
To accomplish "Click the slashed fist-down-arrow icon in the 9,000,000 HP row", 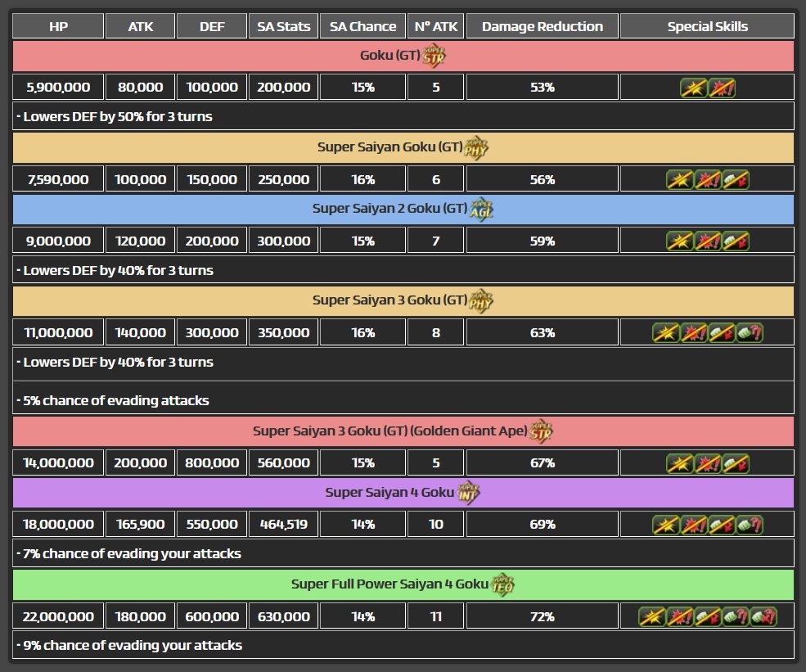I will click(x=736, y=241).
